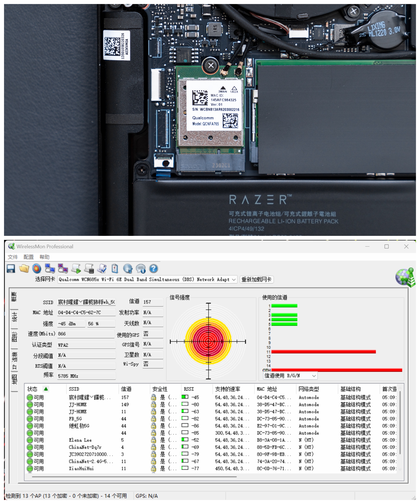Toggle sort arrow on 状态 column header
The image size is (420, 504).
(46, 389)
